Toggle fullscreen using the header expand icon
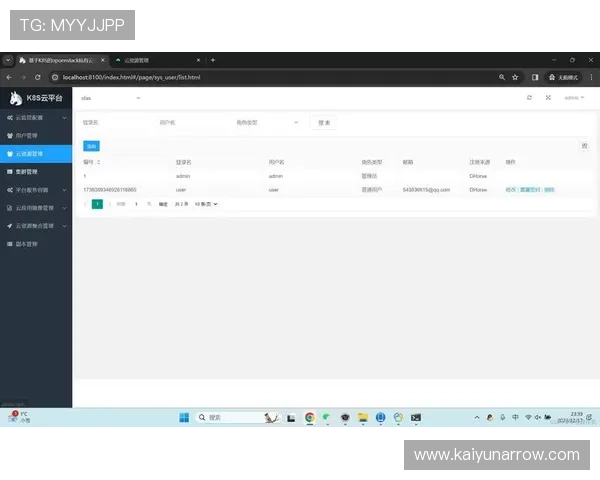 click(x=548, y=98)
